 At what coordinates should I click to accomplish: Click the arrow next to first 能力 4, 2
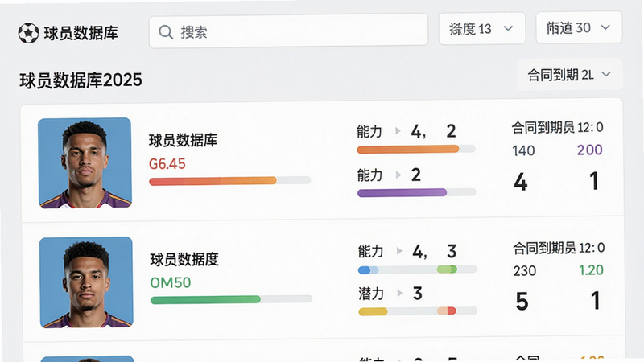(x=398, y=131)
